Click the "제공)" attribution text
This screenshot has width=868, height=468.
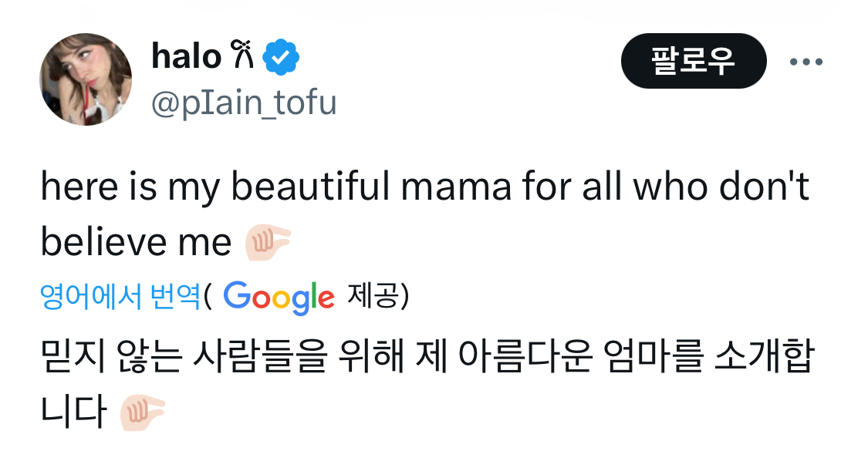(378, 295)
